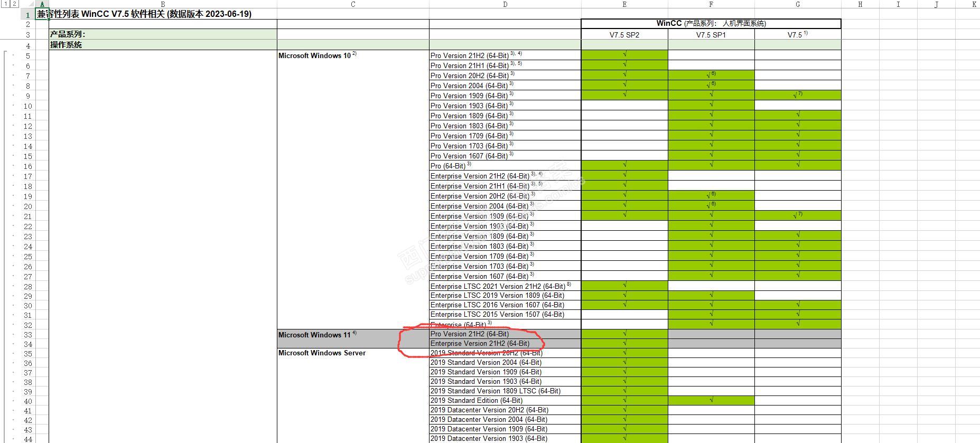Click the 'V7.5 1)' column heading cell

click(798, 35)
